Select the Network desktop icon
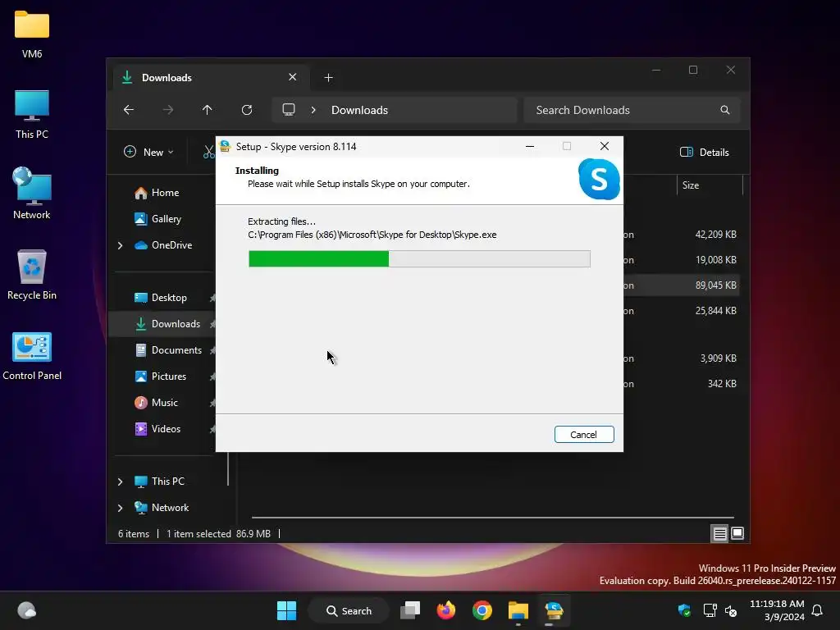 pos(32,194)
